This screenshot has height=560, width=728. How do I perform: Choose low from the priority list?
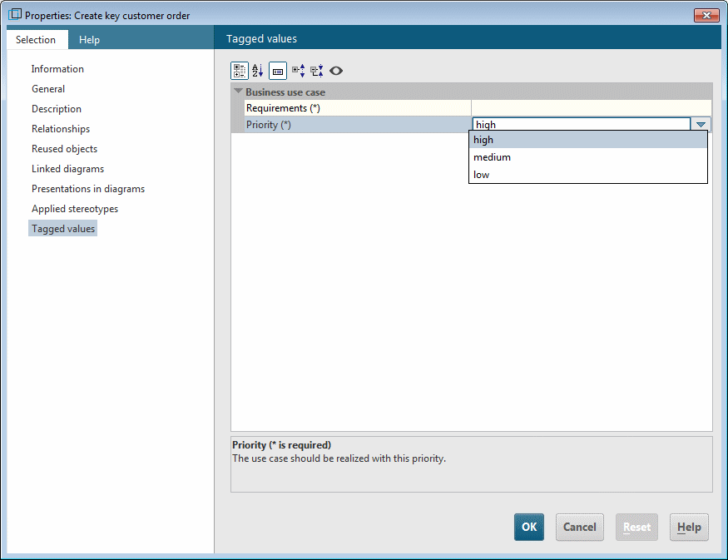pyautogui.click(x=587, y=175)
